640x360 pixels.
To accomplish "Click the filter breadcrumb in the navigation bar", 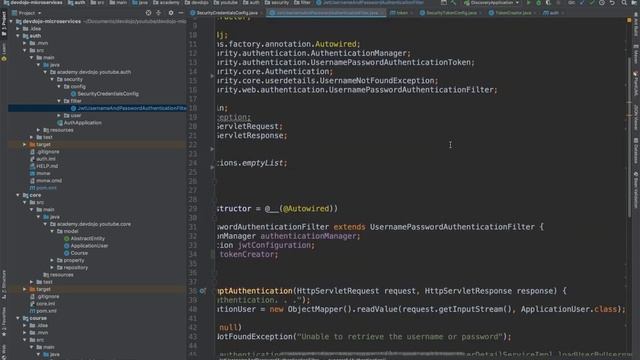I will click(302, 3).
